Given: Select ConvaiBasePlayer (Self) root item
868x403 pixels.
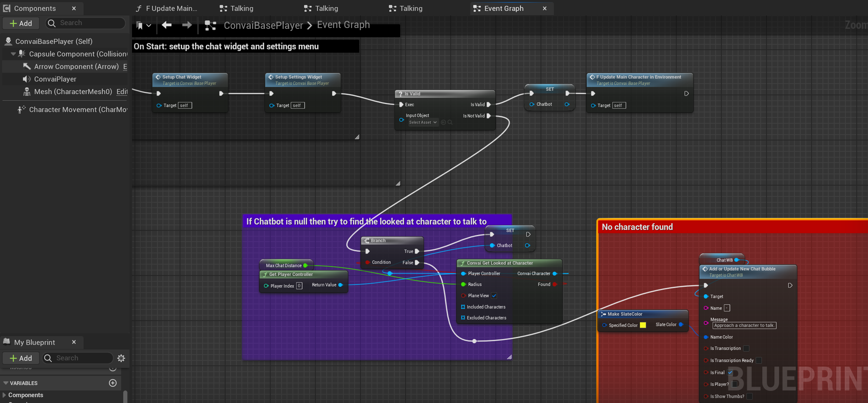Looking at the screenshot, I should [x=54, y=41].
